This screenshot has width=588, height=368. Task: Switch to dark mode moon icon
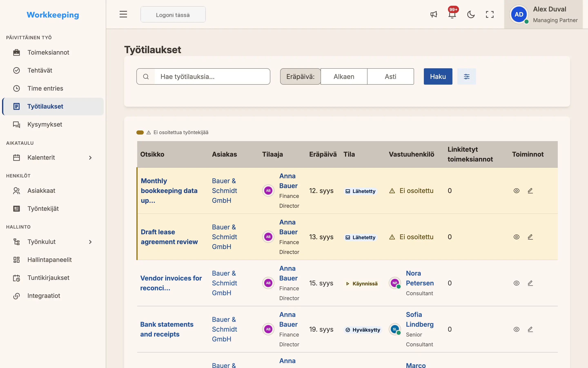(x=471, y=14)
